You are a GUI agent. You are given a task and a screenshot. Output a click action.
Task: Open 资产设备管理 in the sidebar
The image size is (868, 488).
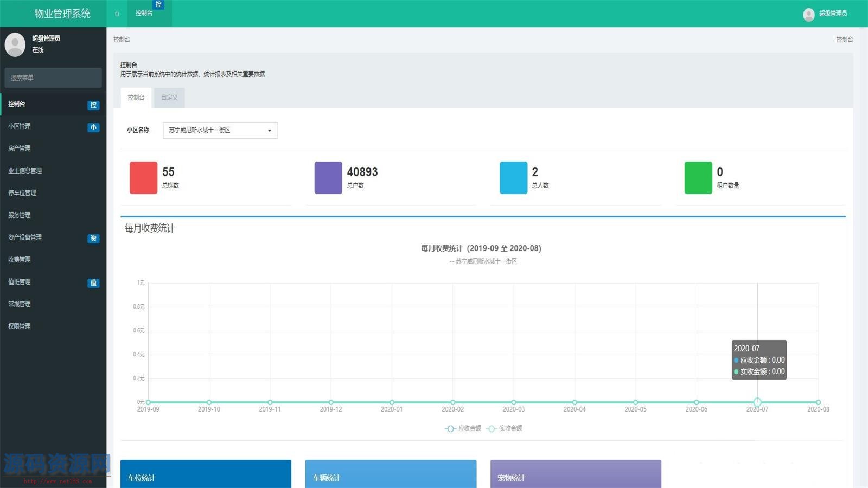53,237
